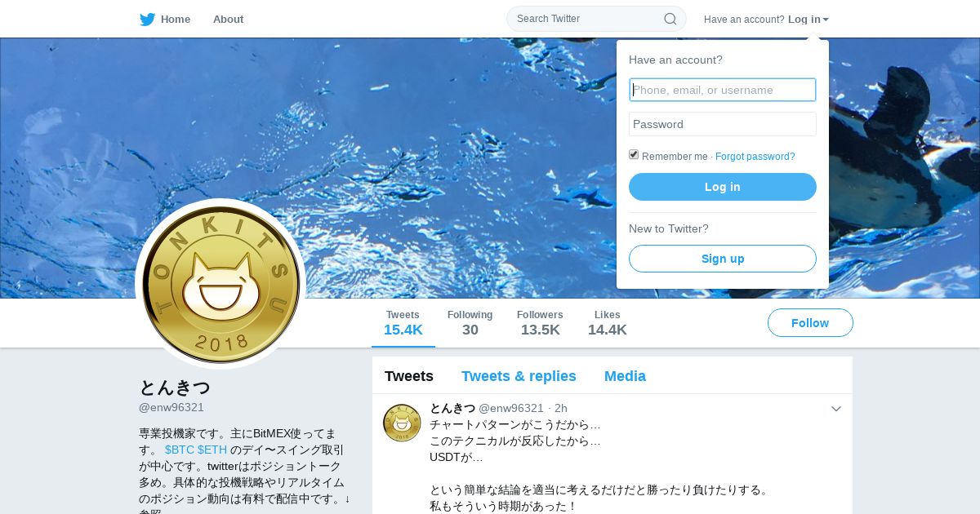The width and height of the screenshot is (980, 514).
Task: Click the Search Twitter box
Action: click(x=596, y=19)
